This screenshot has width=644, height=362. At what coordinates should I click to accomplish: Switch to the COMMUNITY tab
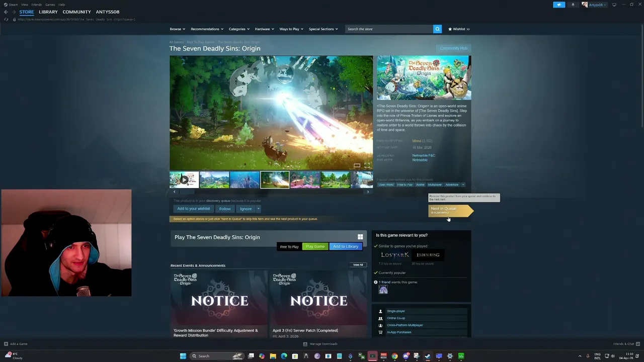pos(76,12)
